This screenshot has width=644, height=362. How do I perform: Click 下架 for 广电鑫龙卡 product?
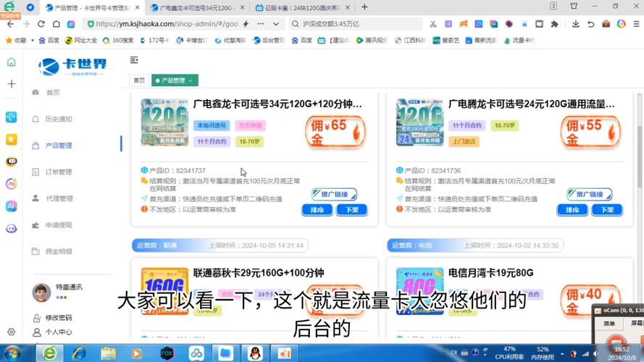(x=351, y=210)
